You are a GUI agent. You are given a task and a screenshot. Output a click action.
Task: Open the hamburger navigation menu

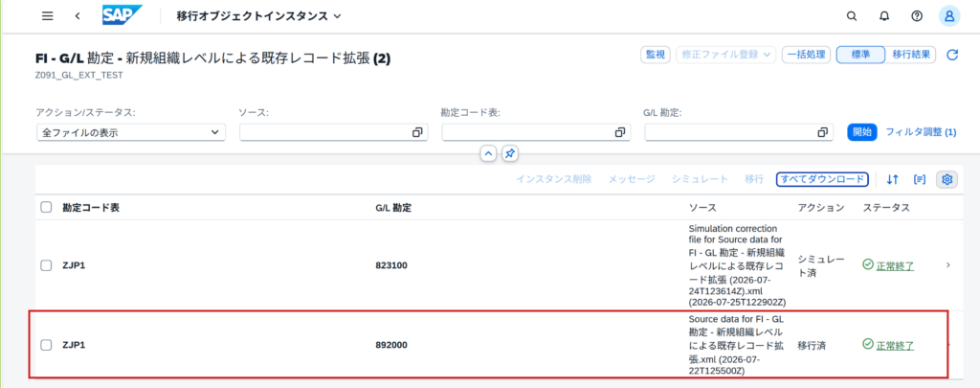pos(48,16)
